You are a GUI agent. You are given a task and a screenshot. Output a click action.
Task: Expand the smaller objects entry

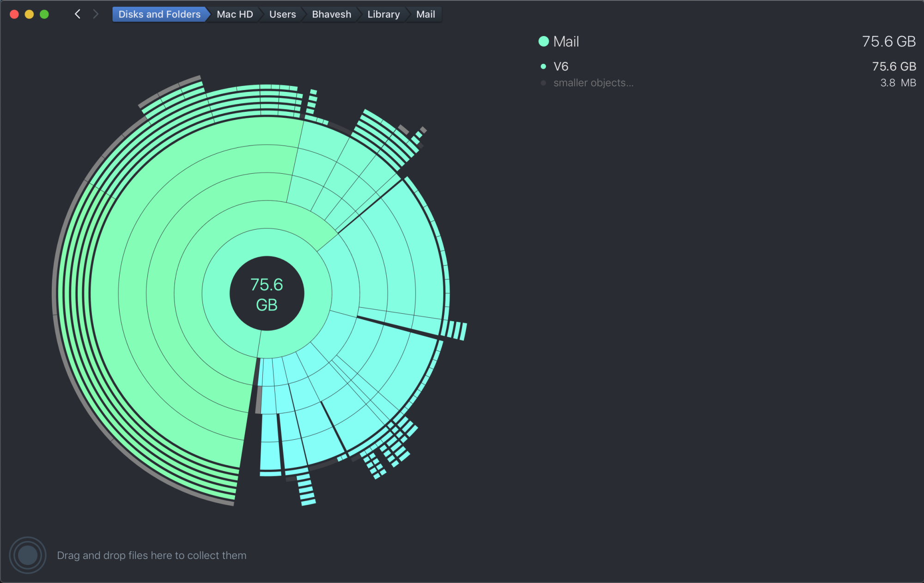point(593,83)
